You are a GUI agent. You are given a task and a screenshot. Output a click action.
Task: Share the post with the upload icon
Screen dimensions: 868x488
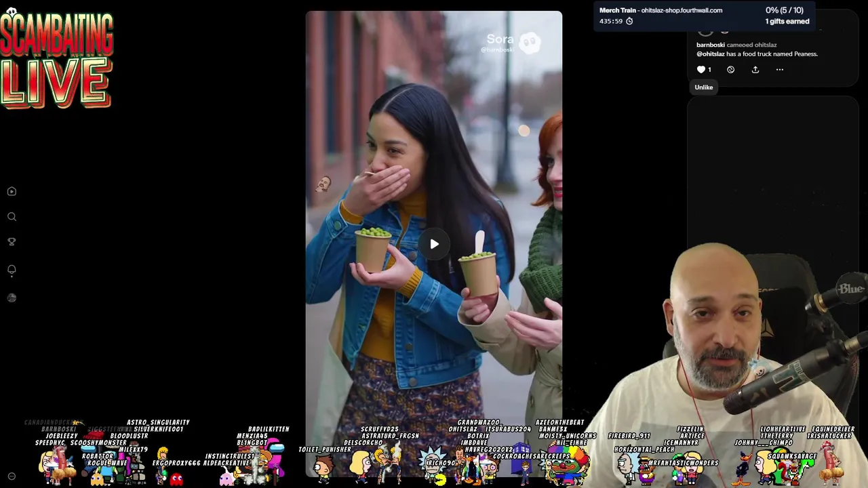tap(755, 69)
